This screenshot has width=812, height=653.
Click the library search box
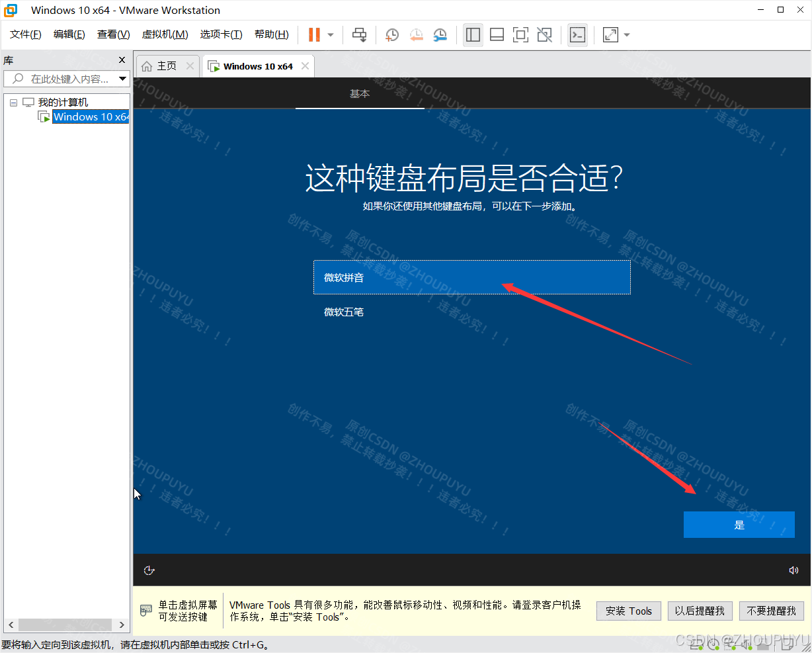coord(67,79)
